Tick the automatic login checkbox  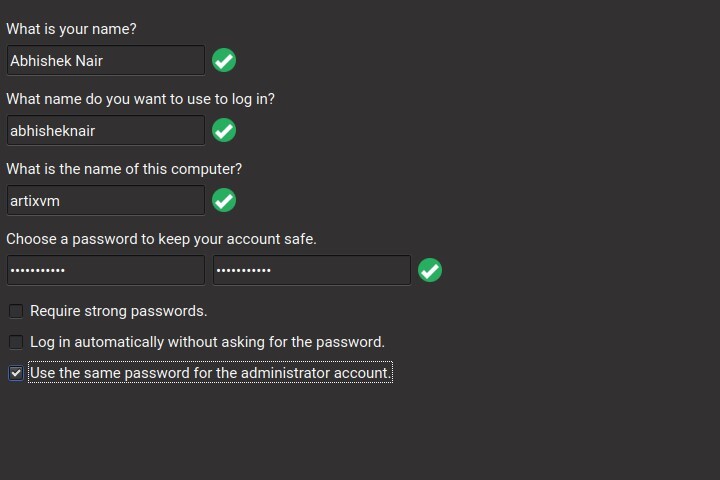point(16,342)
